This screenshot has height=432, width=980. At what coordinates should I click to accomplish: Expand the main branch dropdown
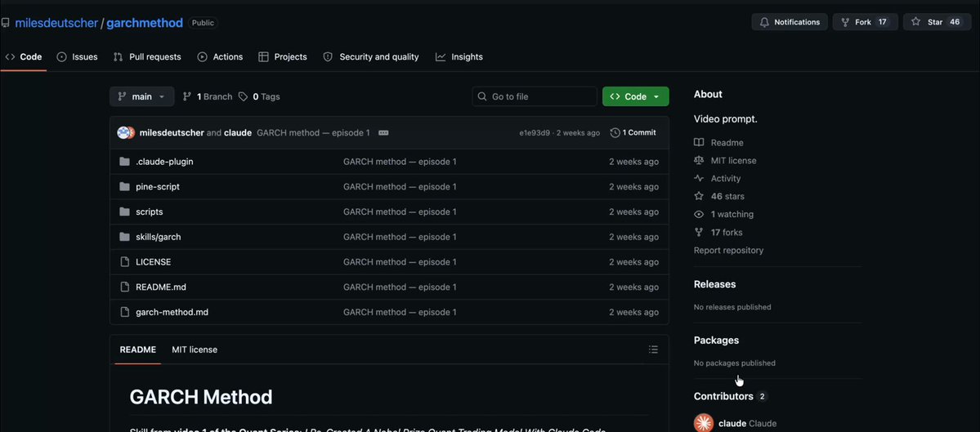point(142,96)
